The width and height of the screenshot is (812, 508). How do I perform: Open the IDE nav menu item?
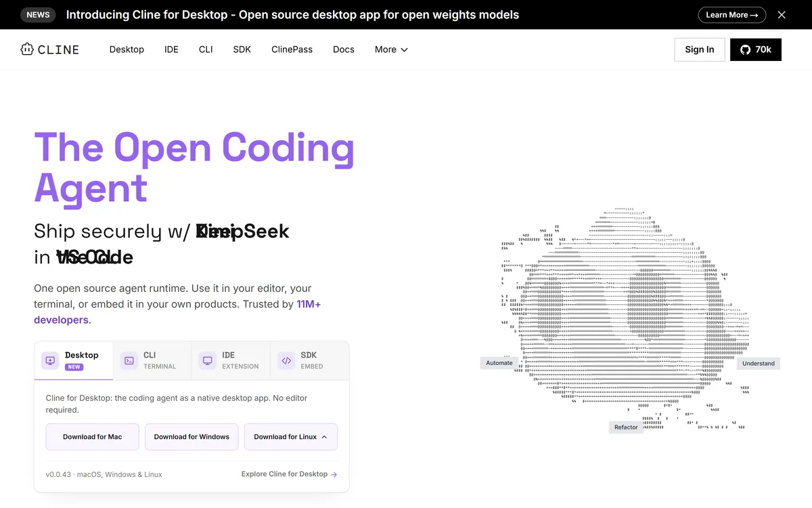pos(171,49)
